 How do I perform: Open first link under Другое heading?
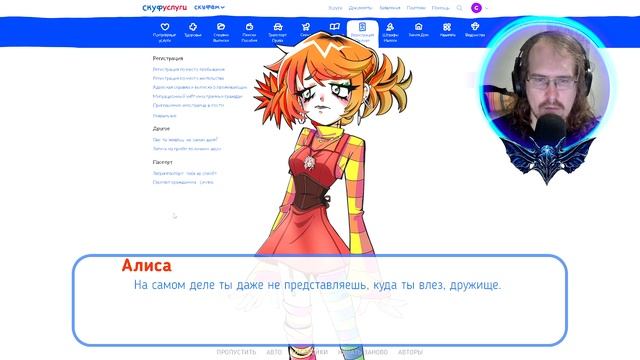click(x=185, y=140)
